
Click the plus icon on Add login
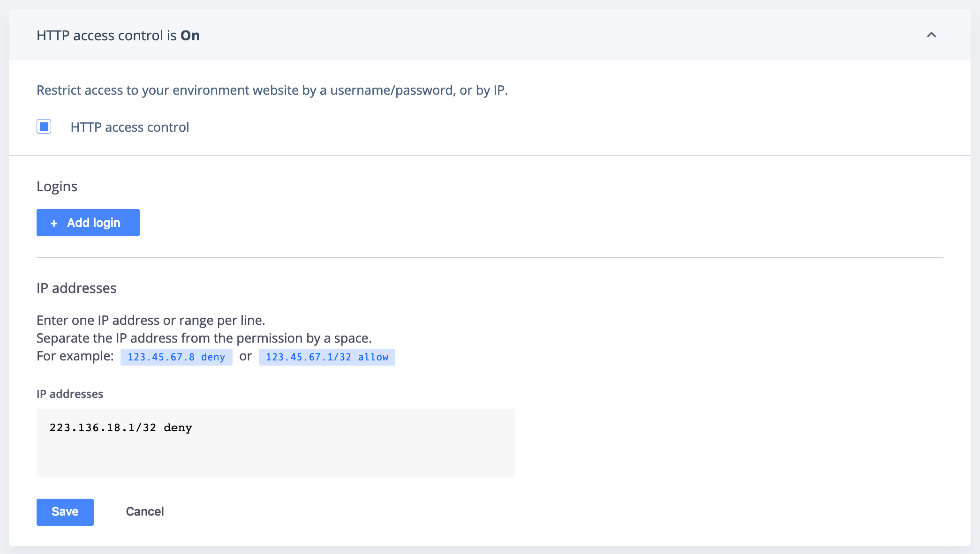[x=54, y=223]
